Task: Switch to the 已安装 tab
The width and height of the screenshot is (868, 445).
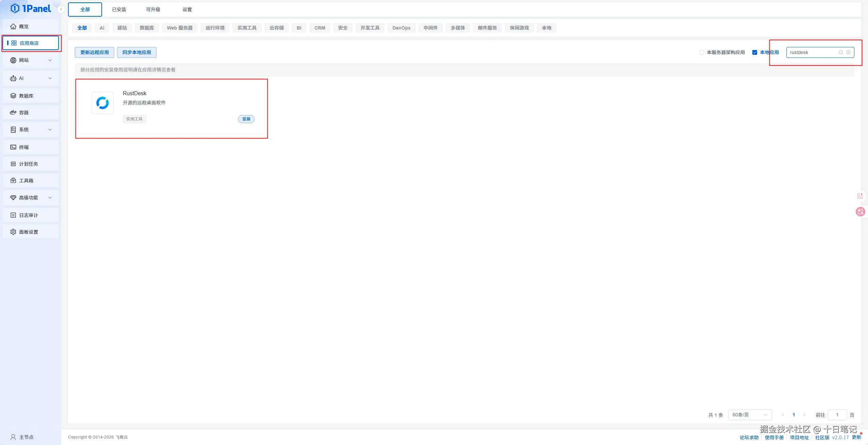Action: coord(119,10)
